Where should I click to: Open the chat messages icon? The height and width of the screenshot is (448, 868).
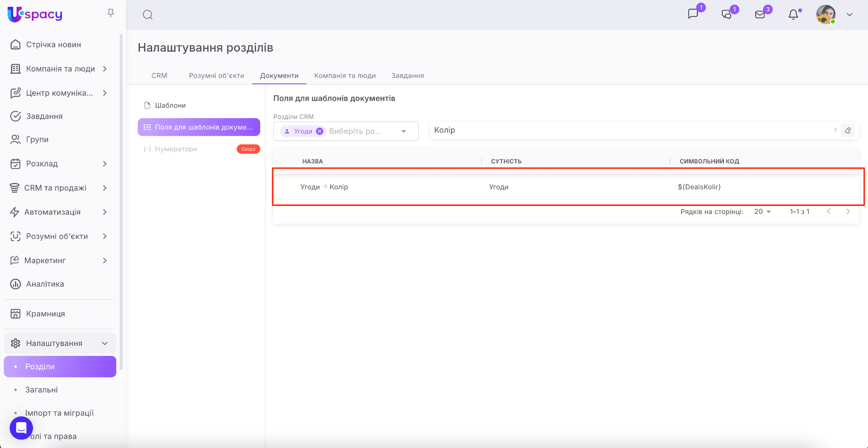pyautogui.click(x=693, y=14)
